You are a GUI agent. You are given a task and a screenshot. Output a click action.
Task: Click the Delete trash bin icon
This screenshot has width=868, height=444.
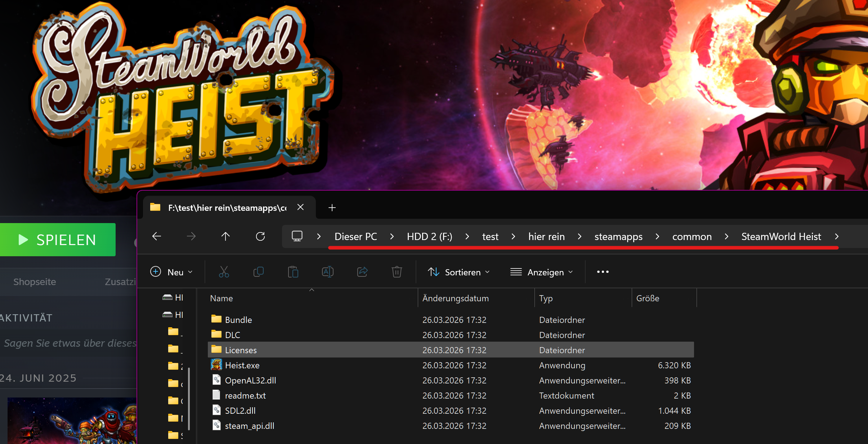pyautogui.click(x=397, y=272)
